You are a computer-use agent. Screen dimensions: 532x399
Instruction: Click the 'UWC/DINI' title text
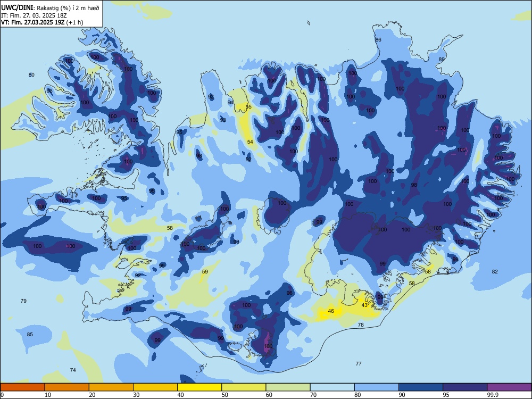(17, 7)
